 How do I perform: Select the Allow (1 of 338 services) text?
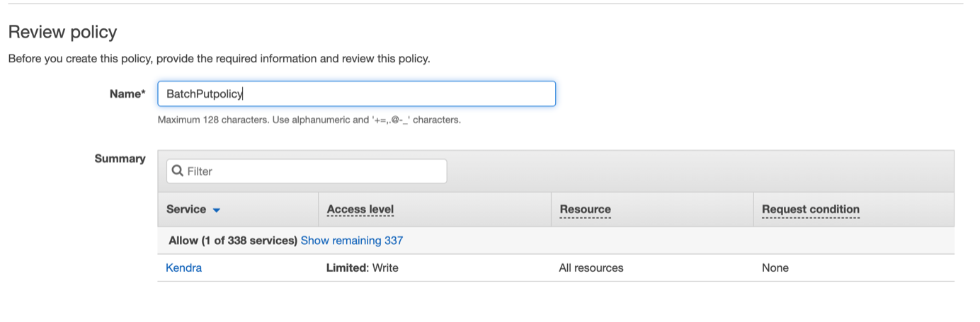pyautogui.click(x=233, y=241)
